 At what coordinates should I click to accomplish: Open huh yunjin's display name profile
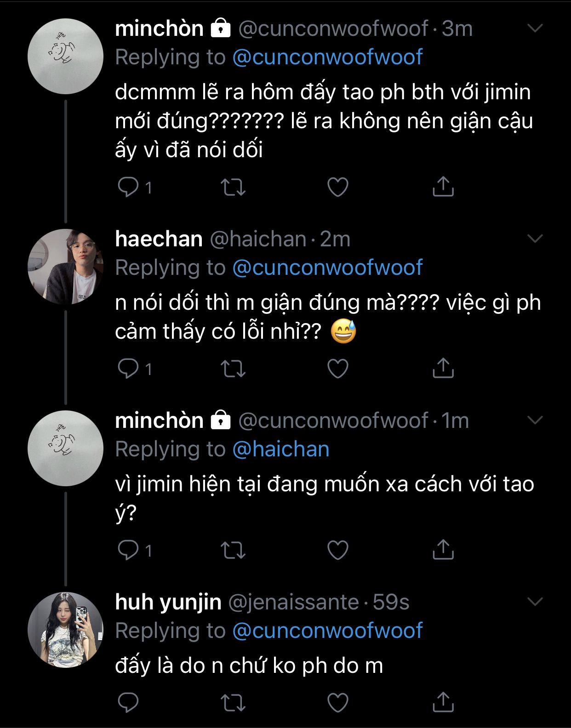(168, 602)
